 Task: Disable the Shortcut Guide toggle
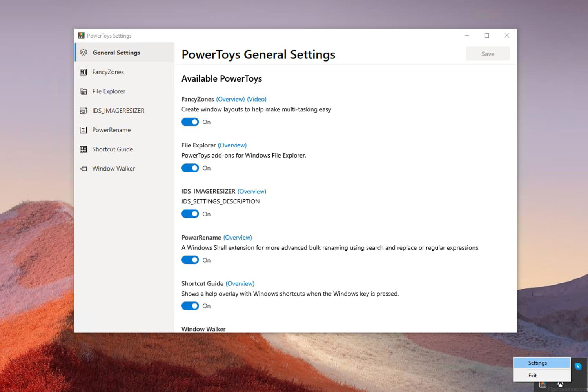click(x=190, y=306)
